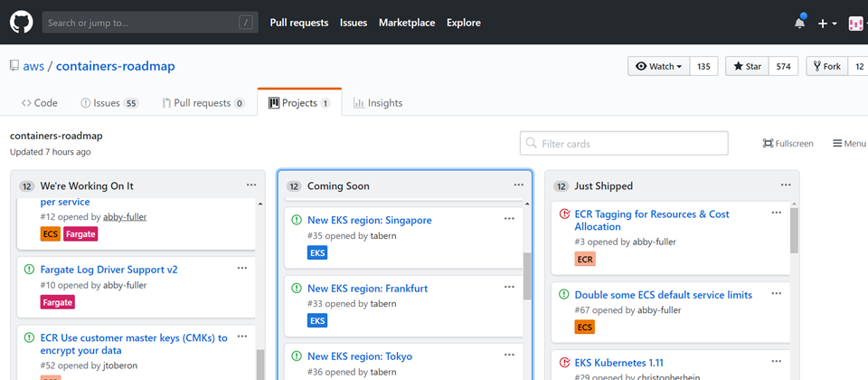Open Double some ECS default service limits
This screenshot has width=868, height=380.
(x=663, y=295)
